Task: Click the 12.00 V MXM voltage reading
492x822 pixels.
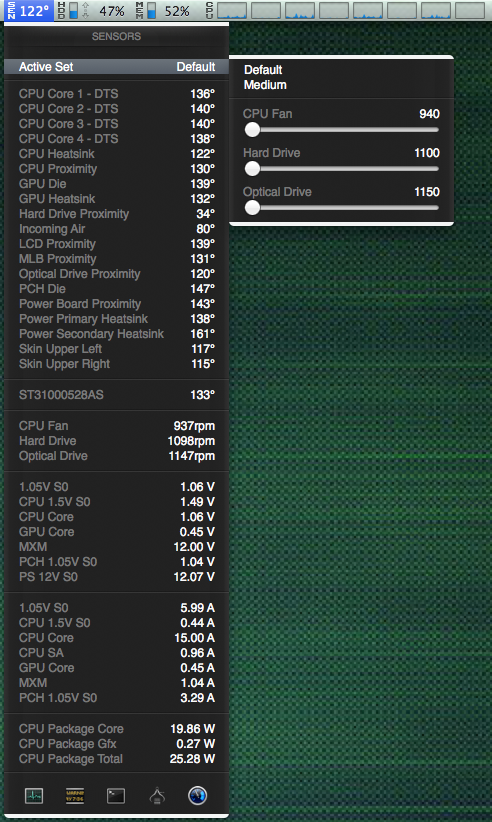Action: pos(194,547)
